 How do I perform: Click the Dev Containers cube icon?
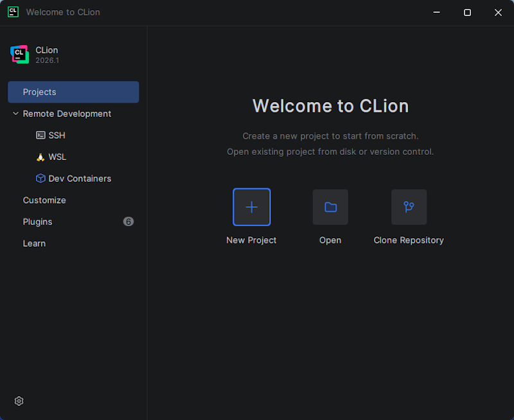pyautogui.click(x=40, y=179)
